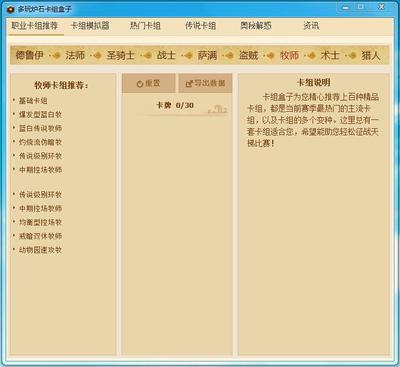The image size is (400, 367).
Task: Select the 盗贼 class
Action: 248,55
